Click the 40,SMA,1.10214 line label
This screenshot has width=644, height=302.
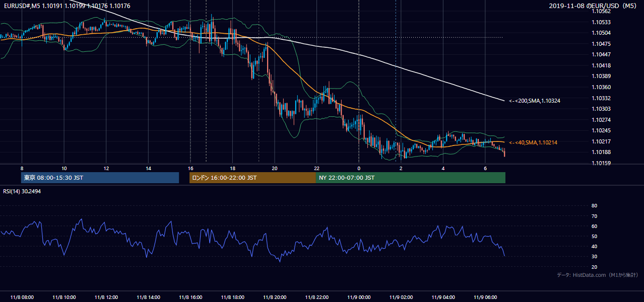tap(533, 142)
